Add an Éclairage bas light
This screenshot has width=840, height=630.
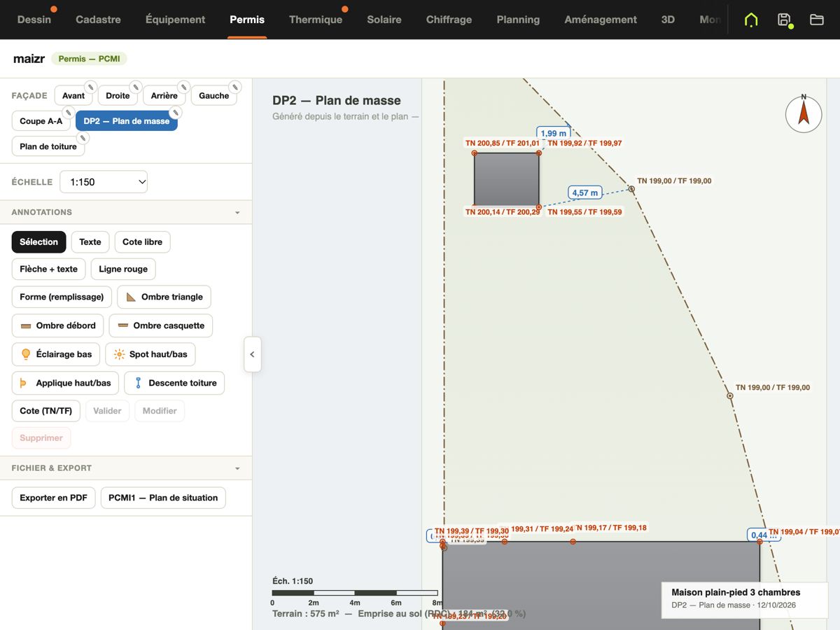coord(56,354)
